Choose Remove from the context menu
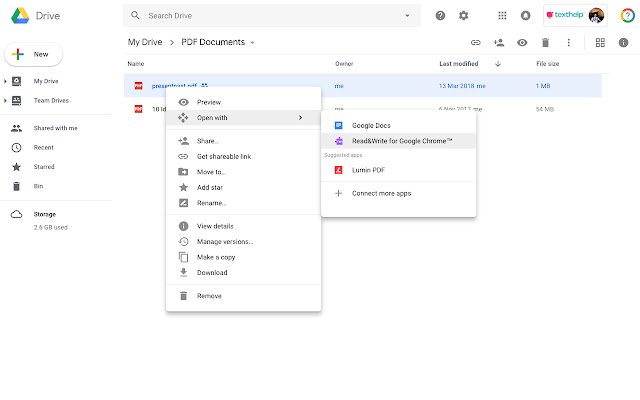 point(244,296)
